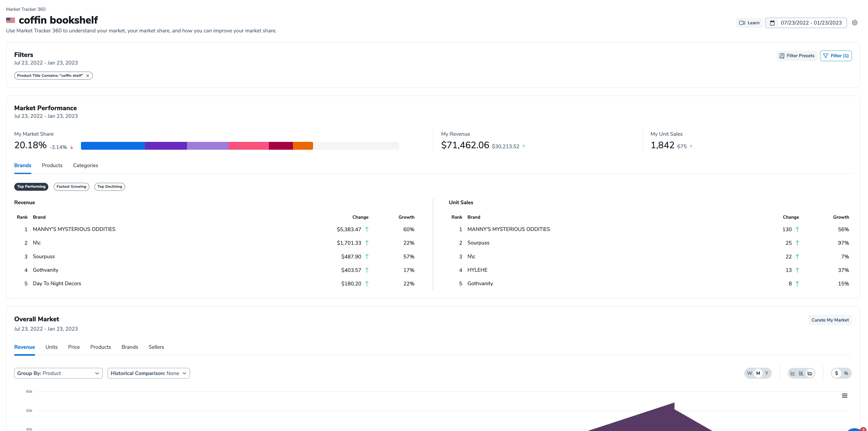Switch chart to line chart view
This screenshot has height=431, width=868.
(x=793, y=373)
